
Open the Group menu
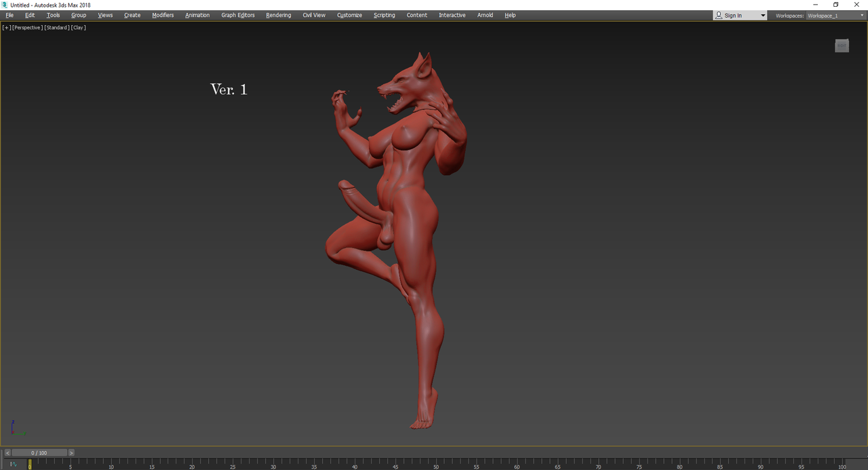pos(79,15)
